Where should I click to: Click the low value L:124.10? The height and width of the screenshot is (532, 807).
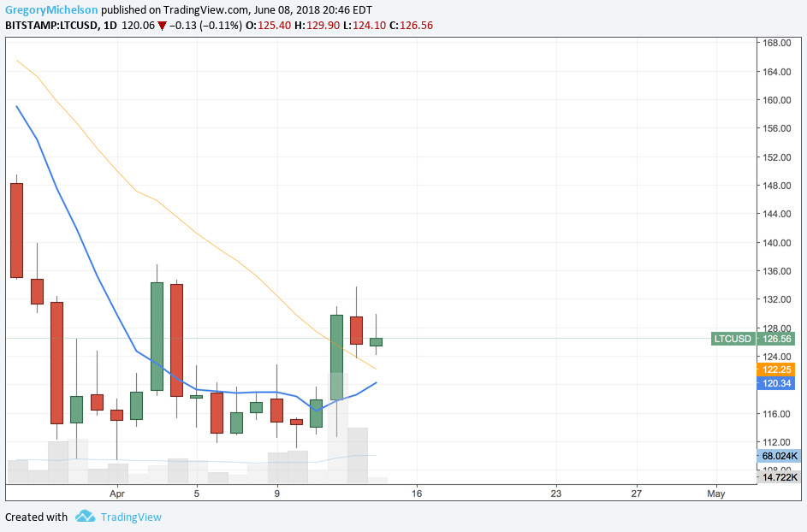click(x=365, y=25)
